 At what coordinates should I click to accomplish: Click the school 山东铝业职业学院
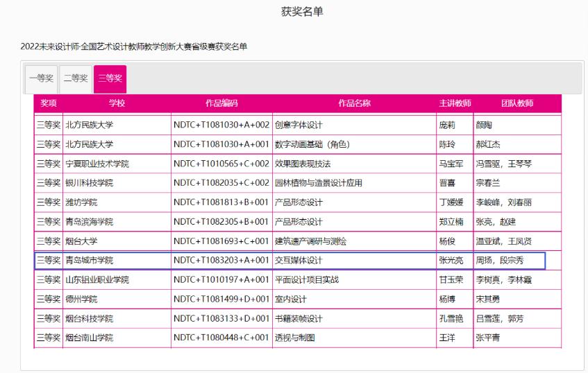coord(97,280)
